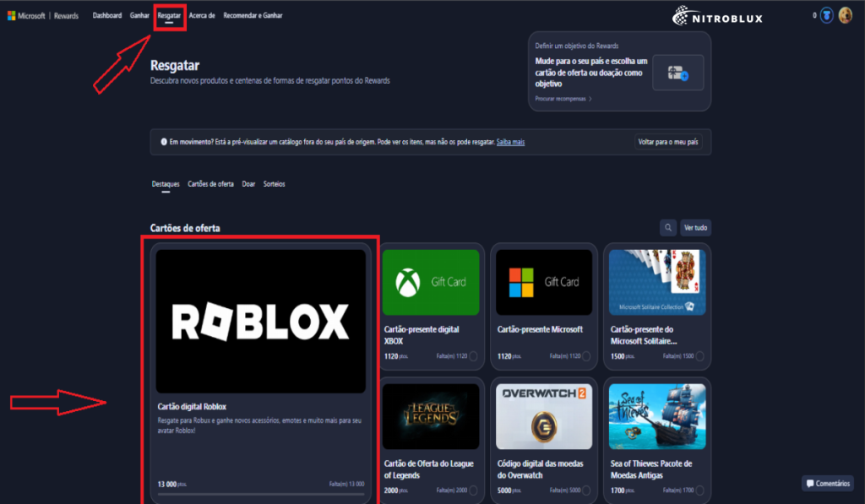Click the Resgatar page heading
865x504 pixels.
tap(175, 65)
